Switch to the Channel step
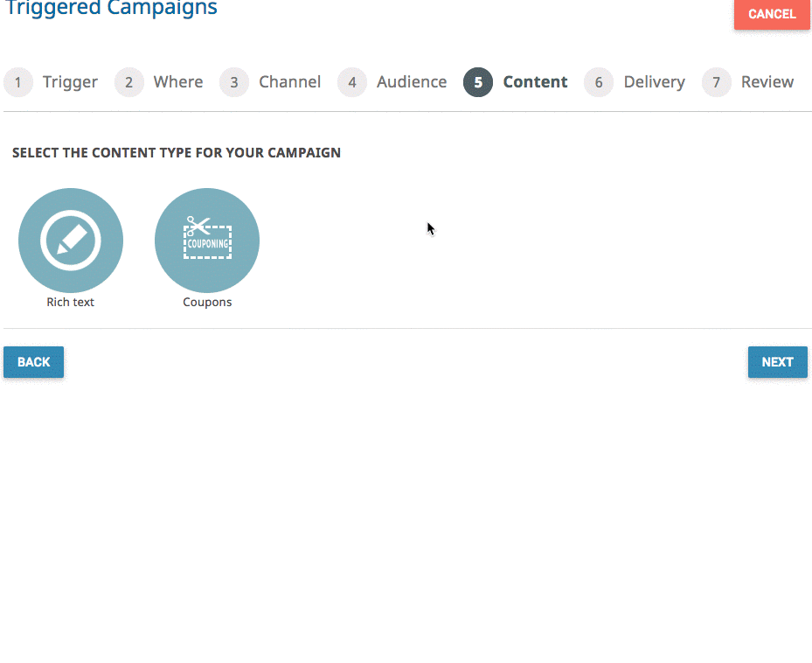 tap(290, 82)
